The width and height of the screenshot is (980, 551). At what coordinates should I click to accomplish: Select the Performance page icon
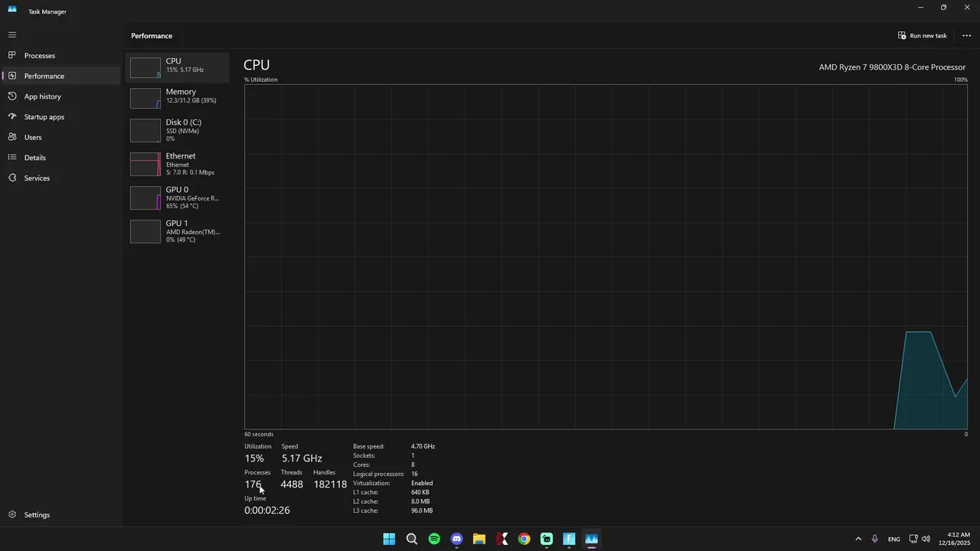coord(11,76)
